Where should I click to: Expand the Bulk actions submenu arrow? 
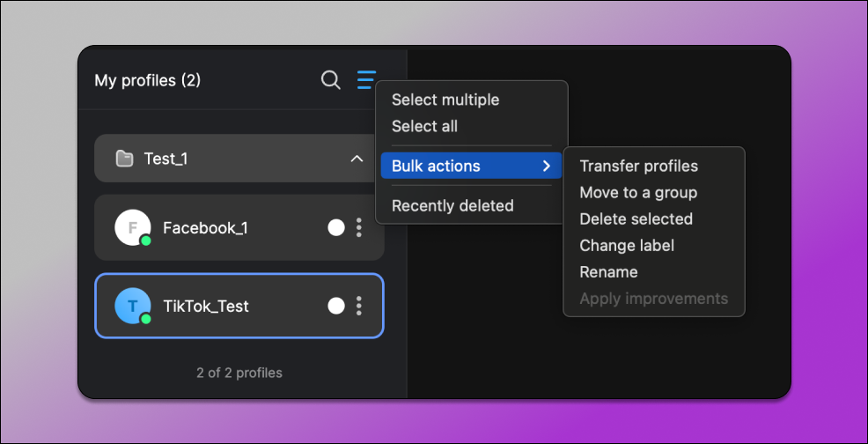[x=546, y=166]
